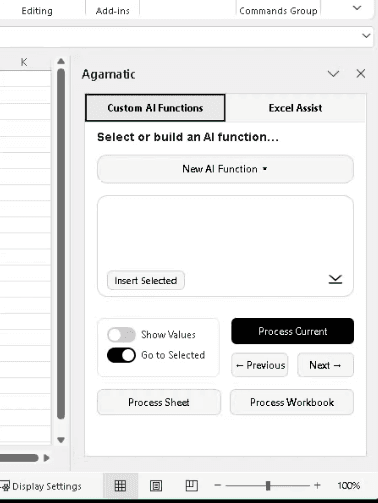Expand the formula bar
The image size is (378, 503).
tap(366, 36)
